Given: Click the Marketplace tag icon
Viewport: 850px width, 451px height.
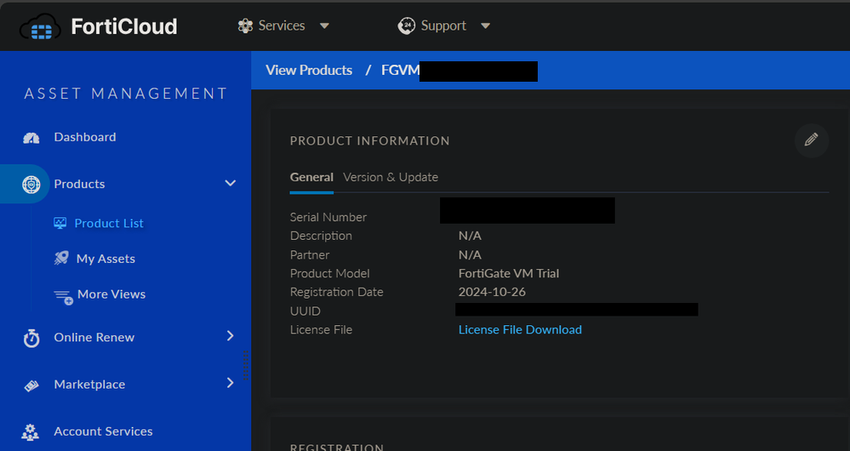Looking at the screenshot, I should 31,385.
